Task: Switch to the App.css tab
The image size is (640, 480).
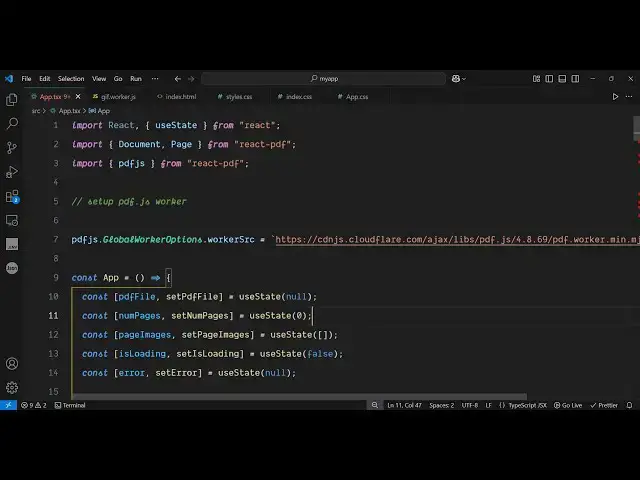Action: 353,97
